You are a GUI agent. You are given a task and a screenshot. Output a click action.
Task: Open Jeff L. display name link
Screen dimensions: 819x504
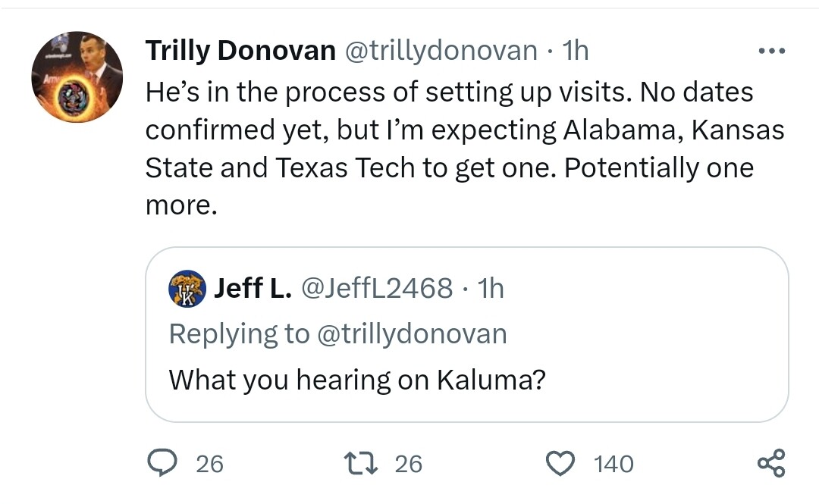click(253, 288)
